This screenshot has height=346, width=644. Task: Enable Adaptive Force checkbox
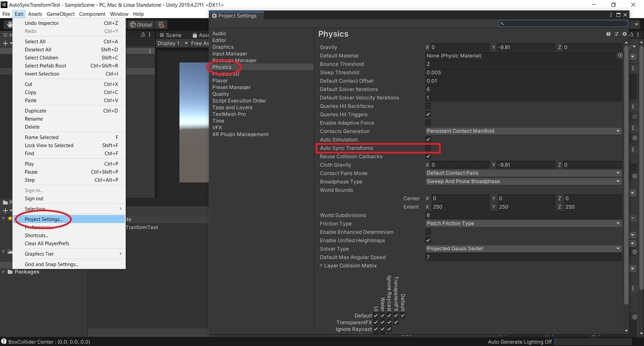click(x=428, y=123)
